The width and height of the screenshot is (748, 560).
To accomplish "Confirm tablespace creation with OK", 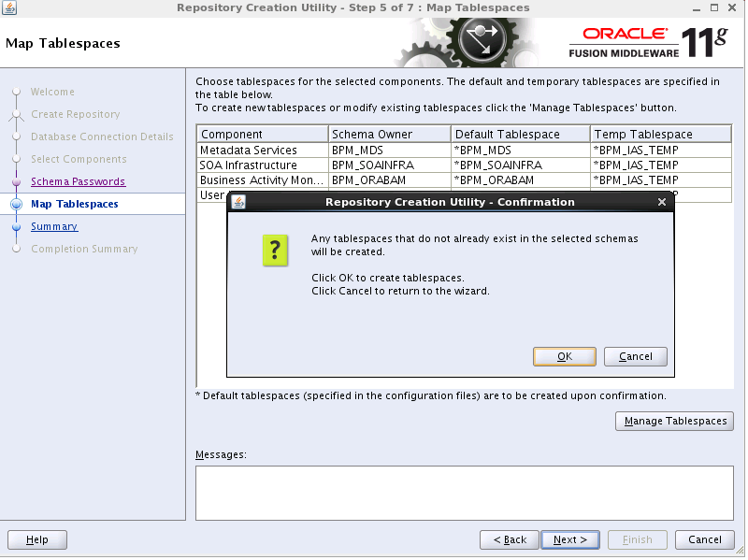I will point(565,357).
